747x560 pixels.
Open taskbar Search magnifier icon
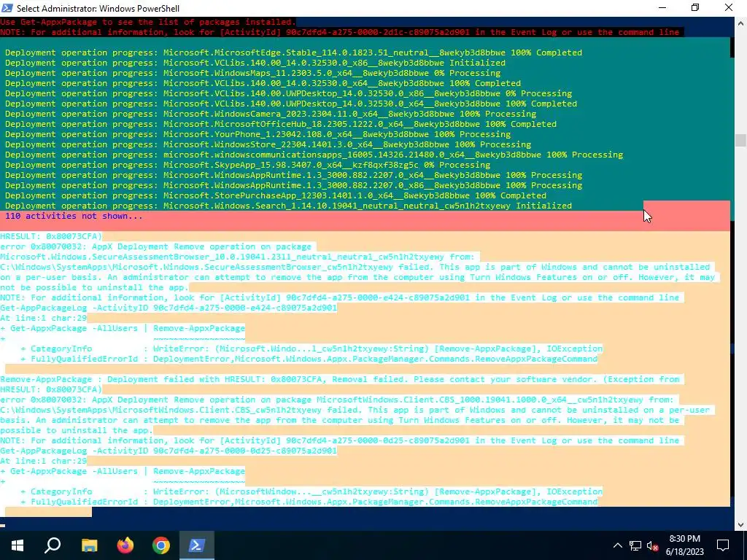(x=53, y=545)
